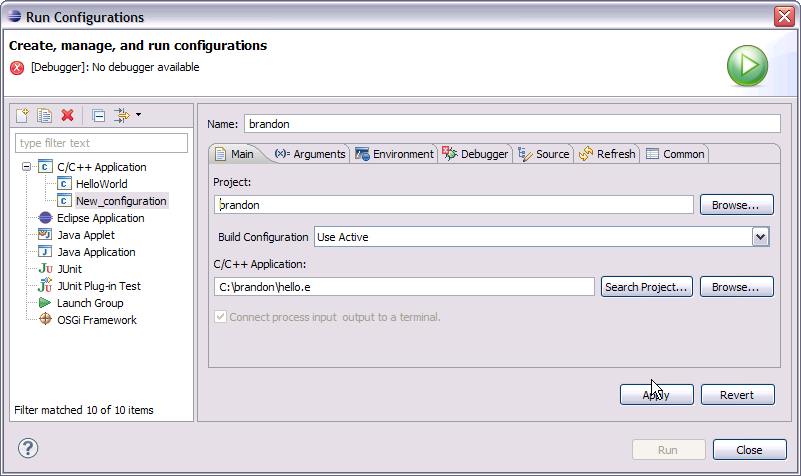The height and width of the screenshot is (476, 801).
Task: Click the Search Project button
Action: pyautogui.click(x=647, y=287)
